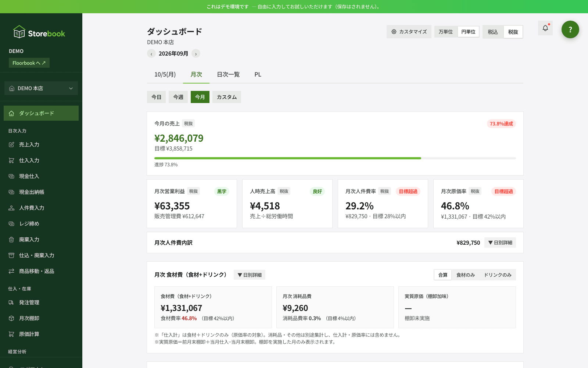Expand 日別詳細 for 月次人件費内訳
Viewport: 588px width, 368px height.
click(x=500, y=243)
